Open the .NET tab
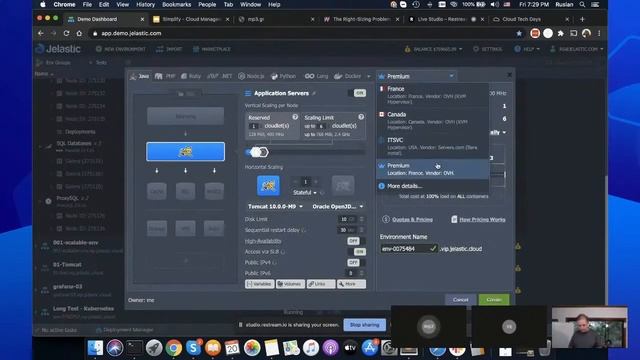The image size is (640, 360). [x=220, y=76]
